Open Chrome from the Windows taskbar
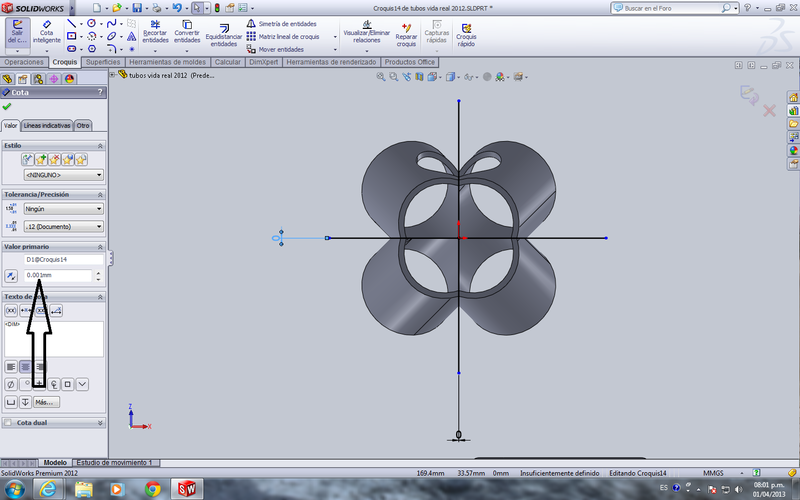The image size is (800, 500). point(152,489)
